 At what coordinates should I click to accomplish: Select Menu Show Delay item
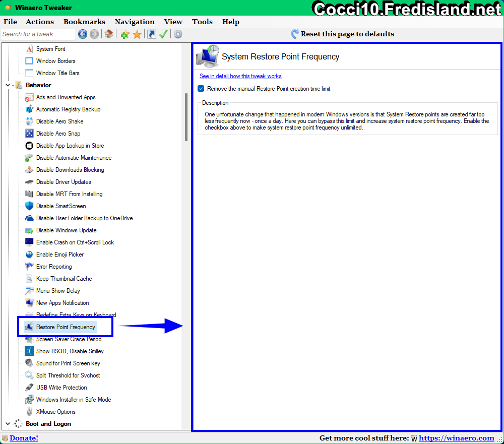(58, 291)
